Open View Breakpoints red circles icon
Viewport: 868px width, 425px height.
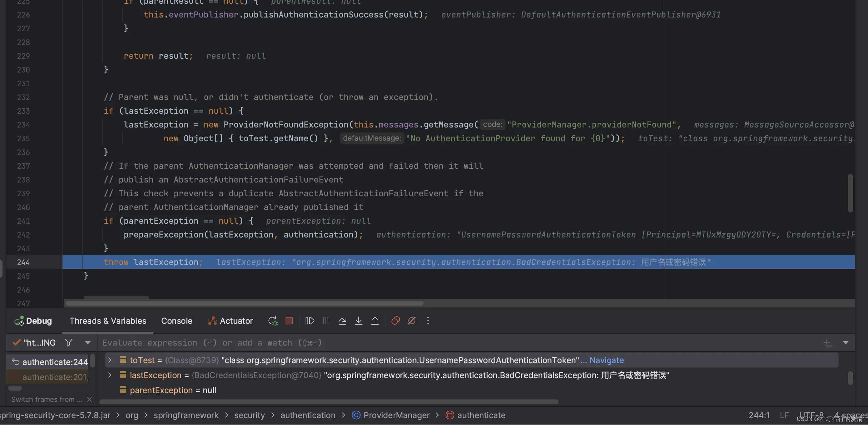396,321
